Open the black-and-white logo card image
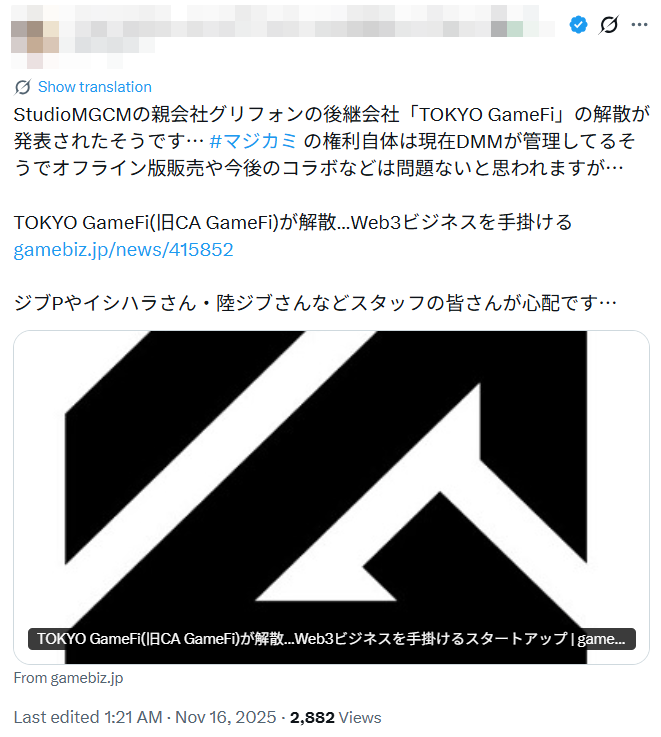Image resolution: width=661 pixels, height=737 pixels. pyautogui.click(x=331, y=497)
